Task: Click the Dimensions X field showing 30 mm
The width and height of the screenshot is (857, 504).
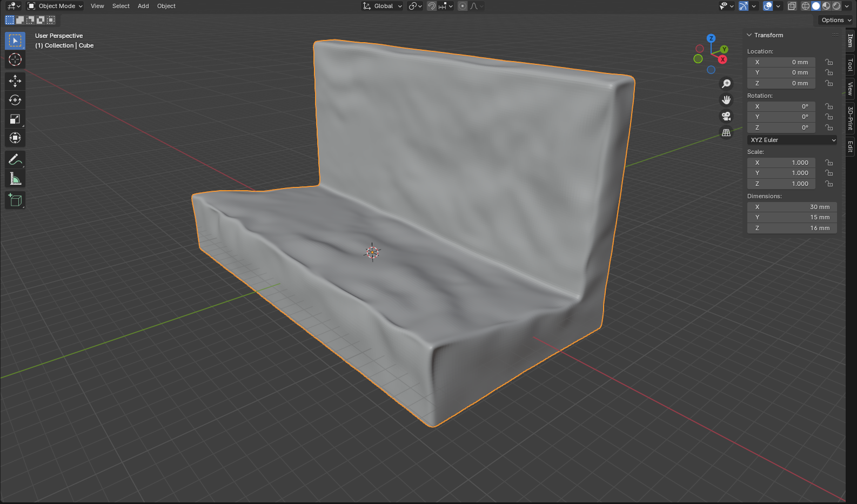Action: click(x=792, y=207)
